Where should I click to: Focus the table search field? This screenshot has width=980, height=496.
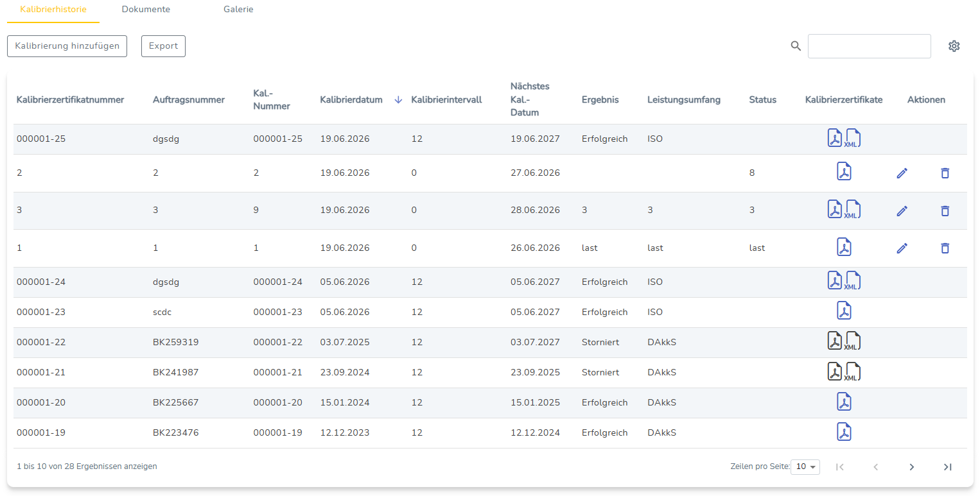(869, 46)
